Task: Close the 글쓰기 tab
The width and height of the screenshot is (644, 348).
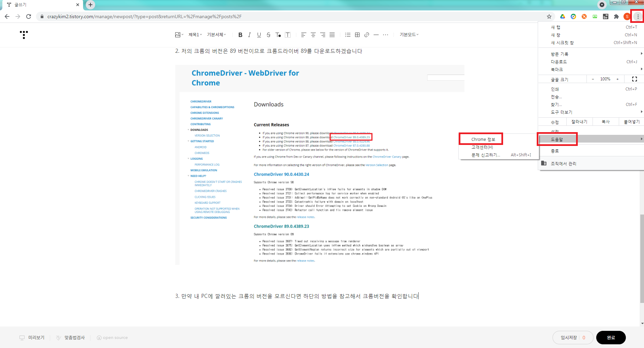Action: point(78,5)
